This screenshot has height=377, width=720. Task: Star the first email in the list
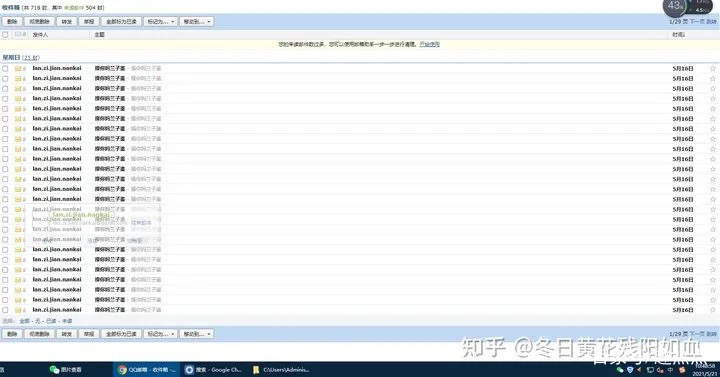pos(713,68)
